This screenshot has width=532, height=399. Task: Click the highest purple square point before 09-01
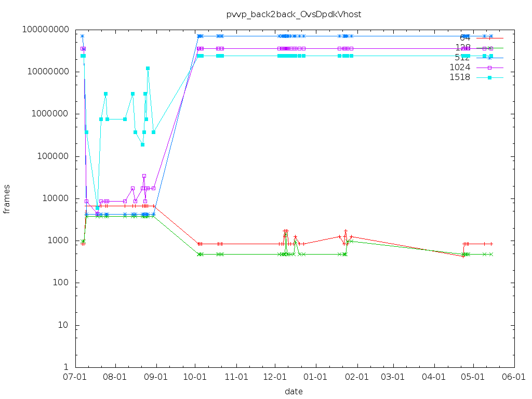pyautogui.click(x=144, y=176)
